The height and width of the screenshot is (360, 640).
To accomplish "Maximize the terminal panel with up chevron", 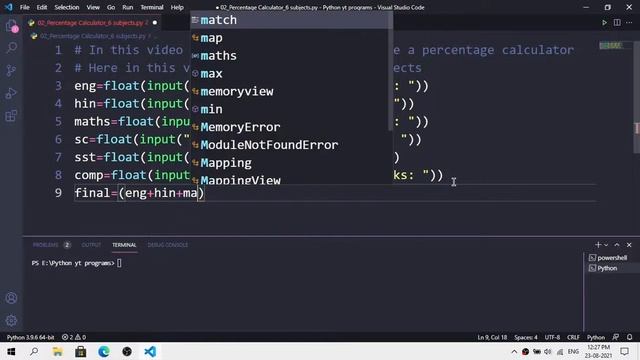I will (617, 245).
